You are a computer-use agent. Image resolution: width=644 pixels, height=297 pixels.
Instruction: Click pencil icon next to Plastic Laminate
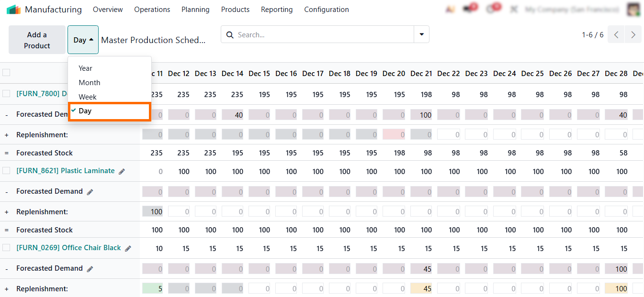[122, 171]
